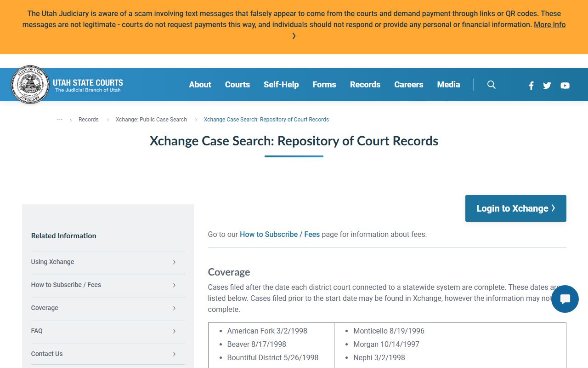Open the floating chat bubble button
Viewport: 588px width, 368px height.
[565, 299]
